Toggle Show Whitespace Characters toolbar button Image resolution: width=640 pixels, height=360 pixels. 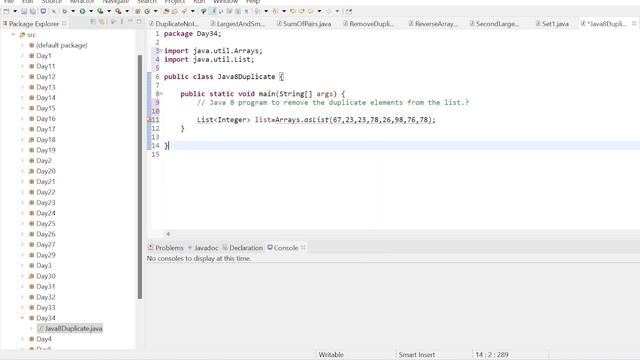tap(246, 11)
